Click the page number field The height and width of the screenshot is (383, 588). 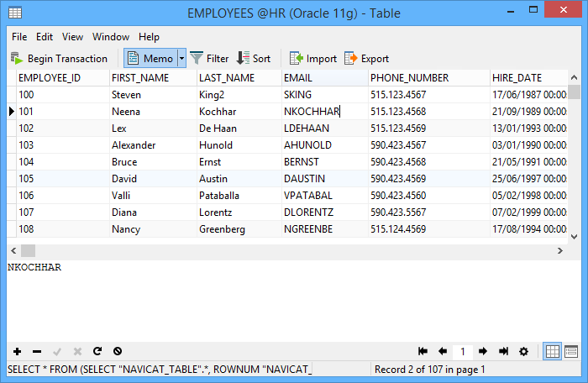[x=462, y=351]
